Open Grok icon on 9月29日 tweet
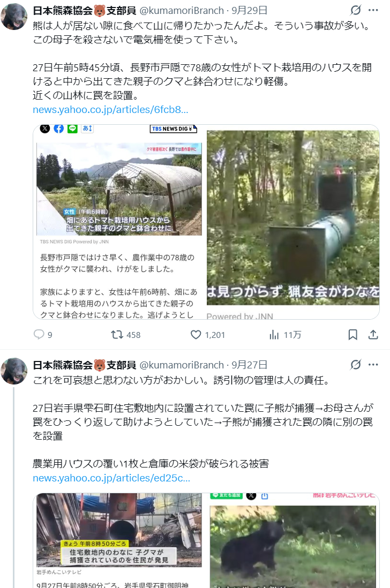Screen dimensions: 390x588 coord(356,10)
